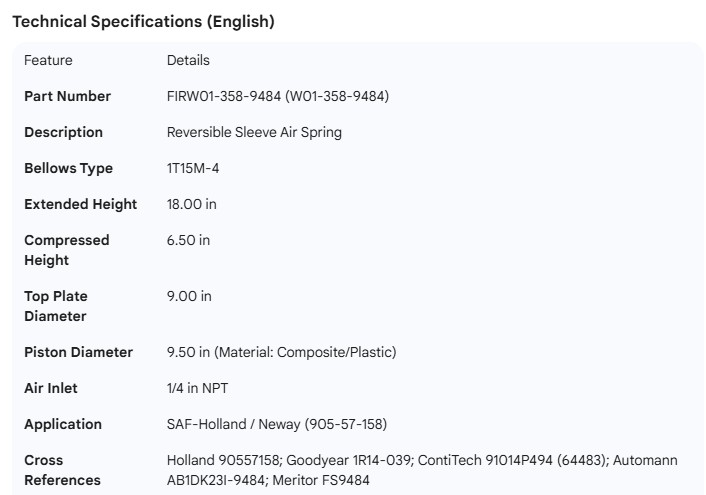Image resolution: width=706 pixels, height=495 pixels.
Task: Select the Top Plate Diameter label
Action: tap(55, 306)
